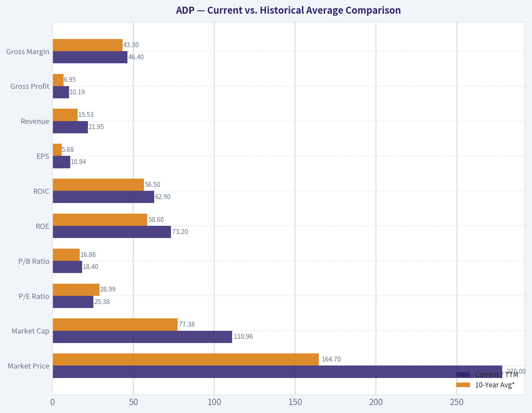Select the purple ROIC bar labeled 62.90
Viewport: 532px width, 413px height.
click(x=103, y=197)
